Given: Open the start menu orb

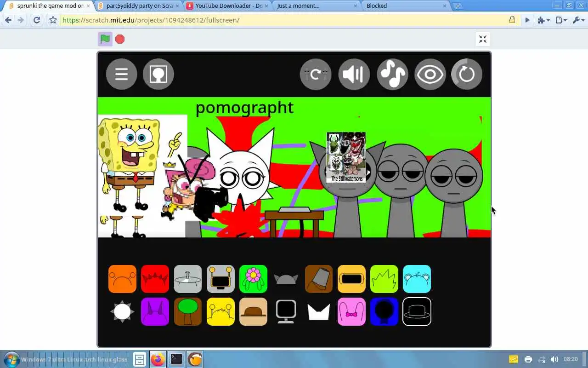Looking at the screenshot, I should pos(11,359).
